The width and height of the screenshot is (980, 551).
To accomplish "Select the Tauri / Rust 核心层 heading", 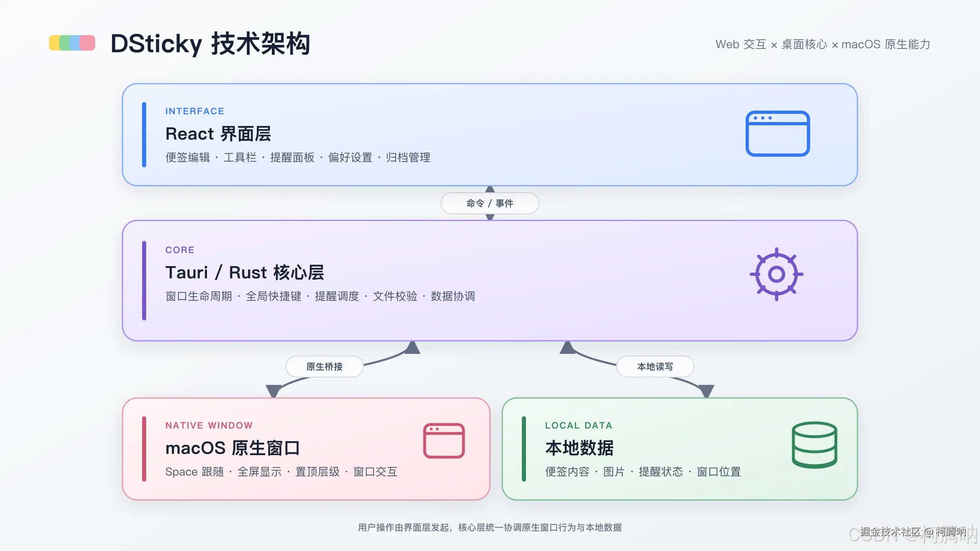I will [x=245, y=273].
